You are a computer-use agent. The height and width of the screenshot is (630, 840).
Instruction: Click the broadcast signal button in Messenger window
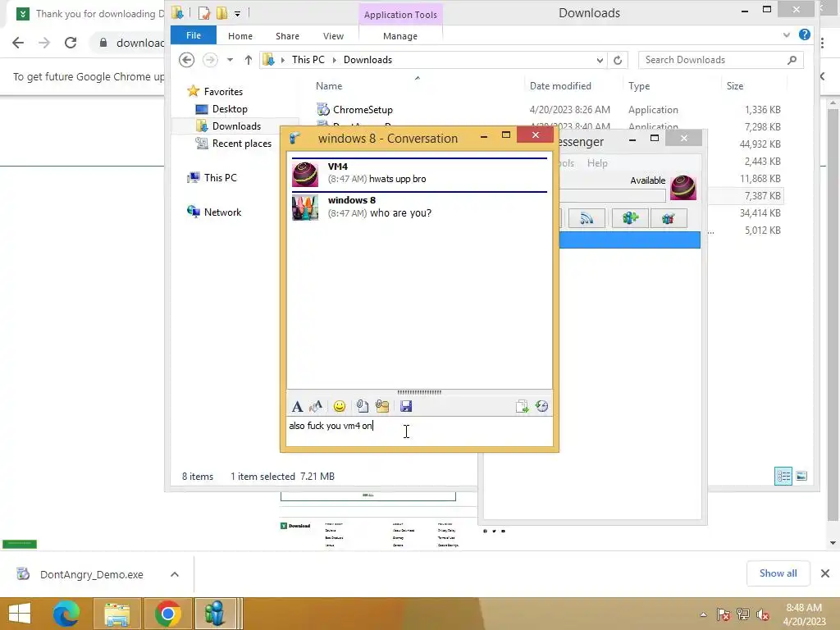pos(587,218)
